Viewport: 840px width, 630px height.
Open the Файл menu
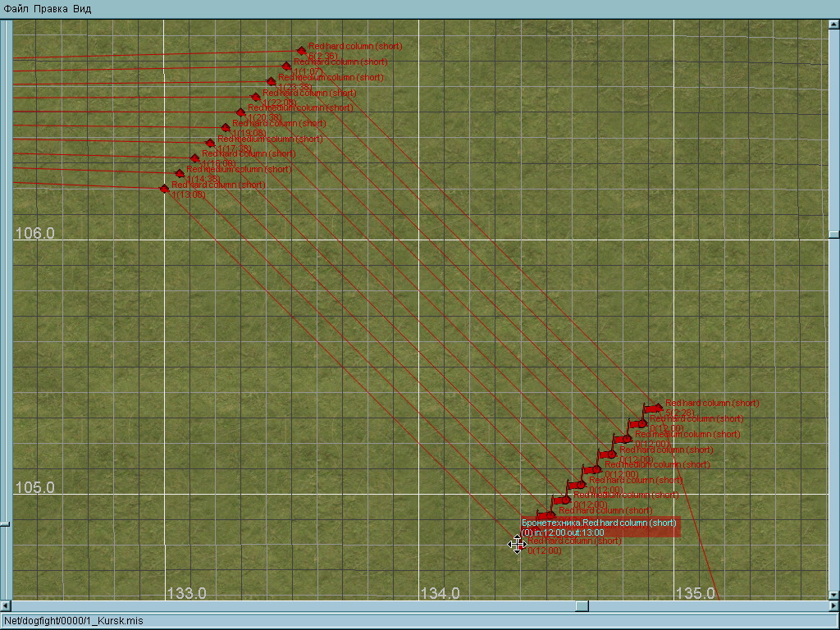click(x=16, y=9)
